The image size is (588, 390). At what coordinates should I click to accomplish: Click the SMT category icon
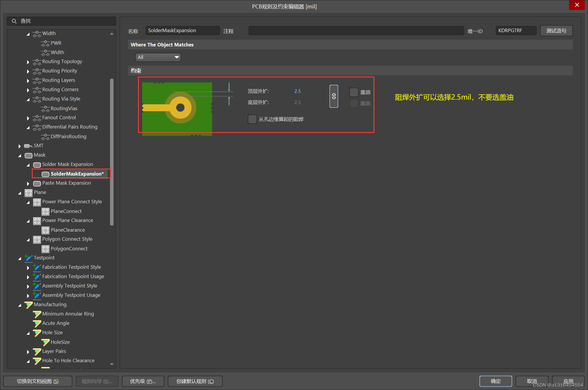(x=28, y=146)
